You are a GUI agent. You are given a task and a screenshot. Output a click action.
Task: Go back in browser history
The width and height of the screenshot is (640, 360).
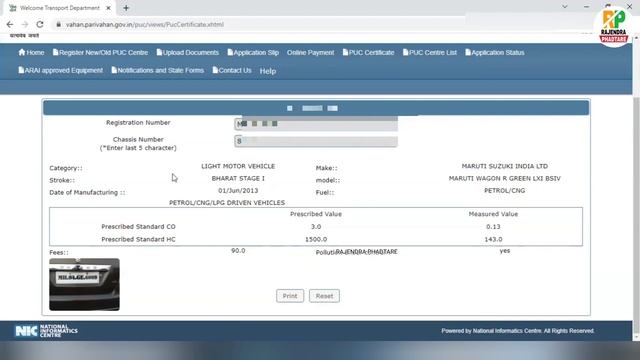click(10, 24)
